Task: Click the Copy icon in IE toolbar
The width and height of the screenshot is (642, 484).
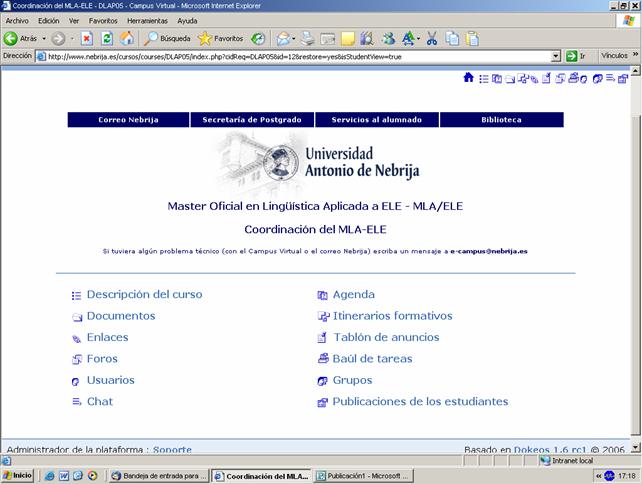Action: pyautogui.click(x=452, y=39)
